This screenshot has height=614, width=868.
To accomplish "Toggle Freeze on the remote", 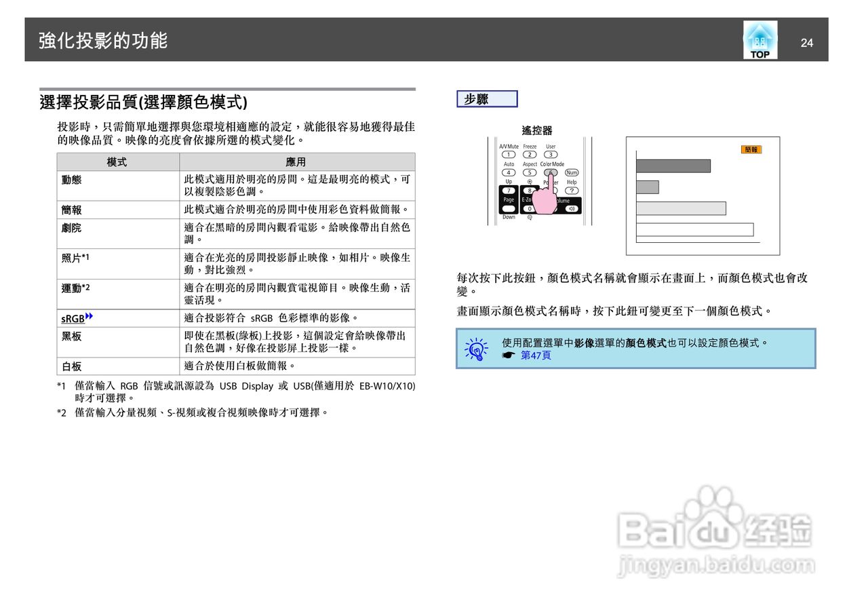I will tap(530, 154).
